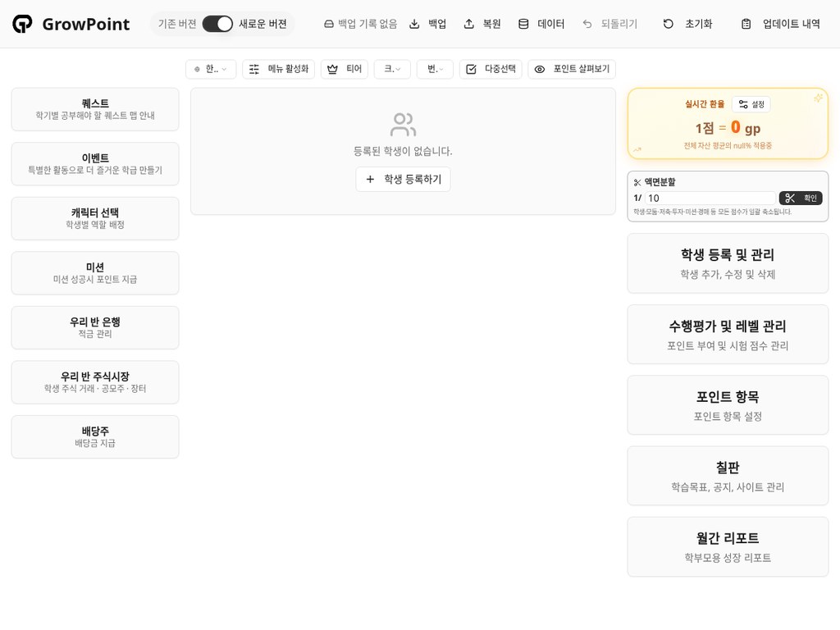Toggle 포인트 살펴보기 eye view

coord(572,69)
